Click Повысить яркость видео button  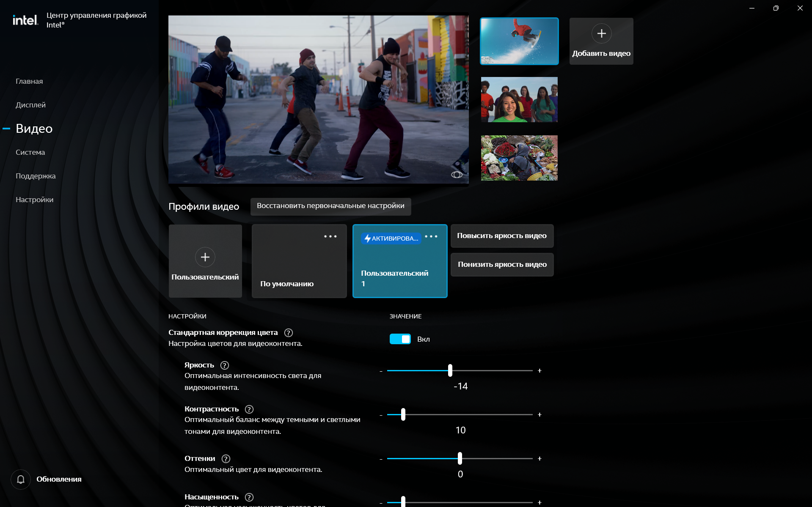tap(502, 236)
